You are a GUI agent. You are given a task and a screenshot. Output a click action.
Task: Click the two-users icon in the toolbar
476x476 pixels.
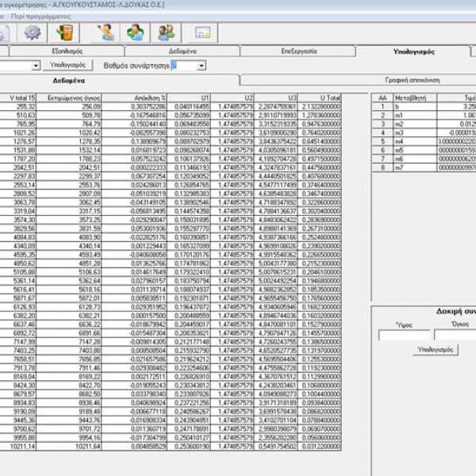pos(136,33)
